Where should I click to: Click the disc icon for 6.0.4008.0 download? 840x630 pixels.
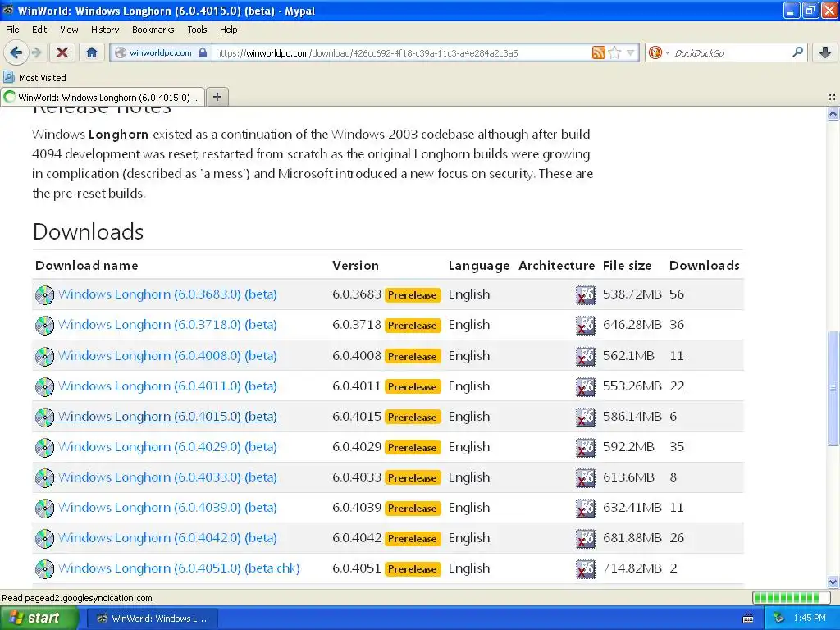[x=44, y=357]
